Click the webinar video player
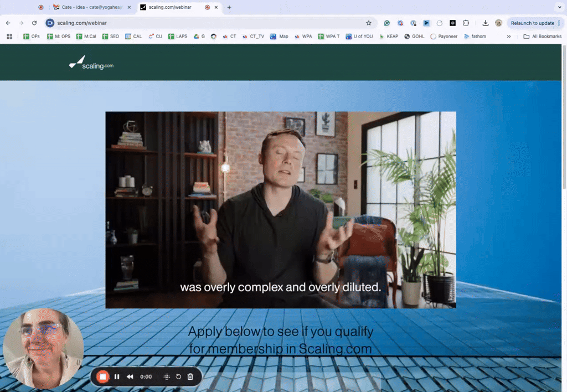567x392 pixels. (x=281, y=210)
